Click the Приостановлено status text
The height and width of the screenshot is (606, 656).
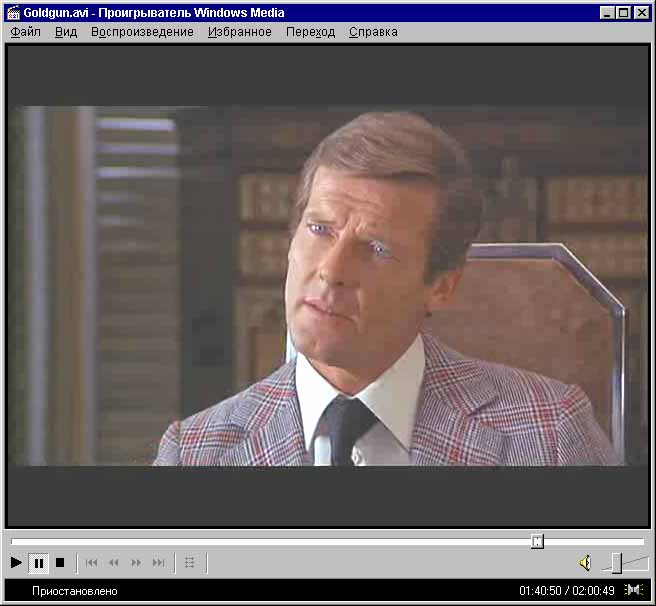(74, 591)
